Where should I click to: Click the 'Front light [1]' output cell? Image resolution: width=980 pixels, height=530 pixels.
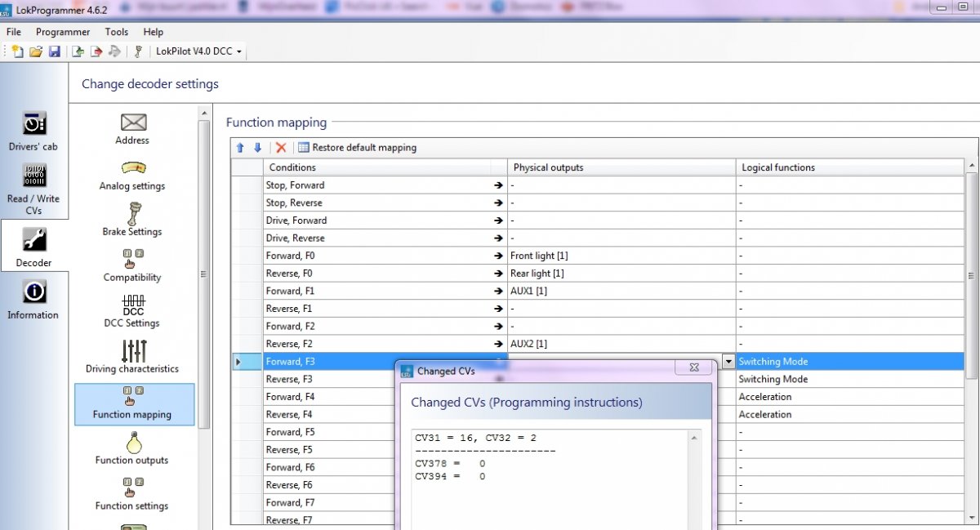[x=621, y=256]
